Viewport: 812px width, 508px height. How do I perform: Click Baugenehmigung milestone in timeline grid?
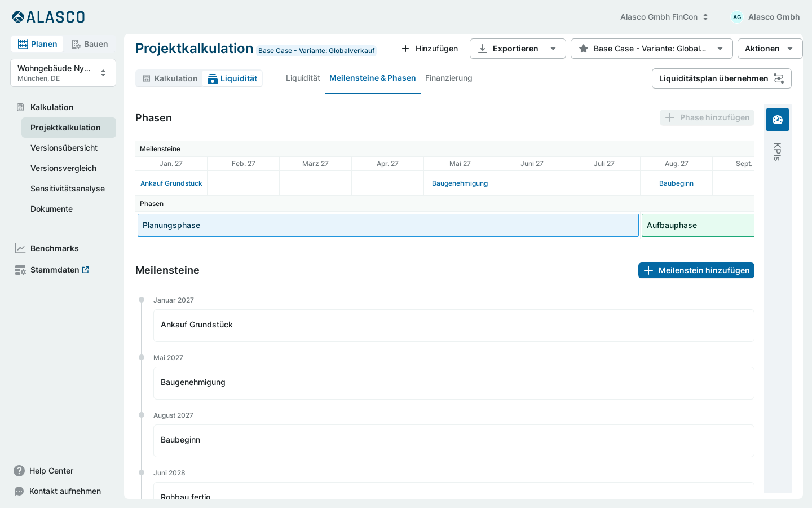pos(460,183)
